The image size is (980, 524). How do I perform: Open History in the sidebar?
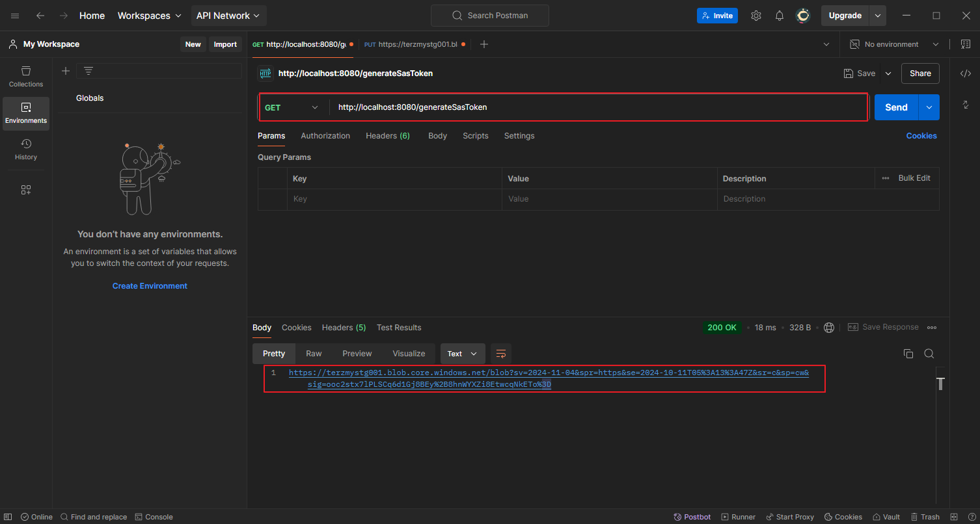coord(26,150)
